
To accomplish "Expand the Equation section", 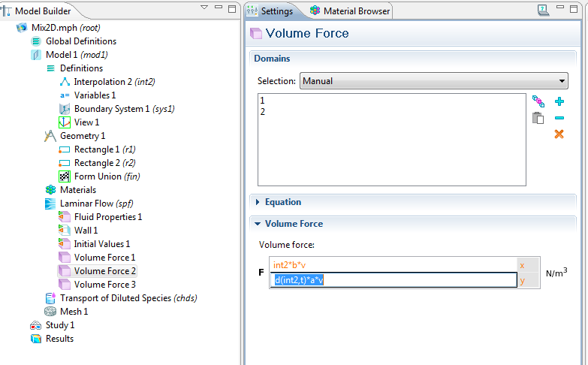I will [x=282, y=202].
